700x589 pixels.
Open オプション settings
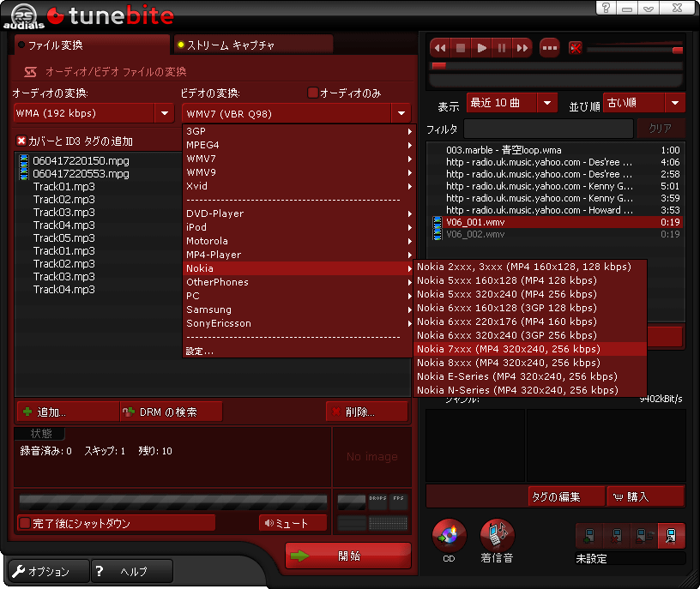[x=49, y=571]
